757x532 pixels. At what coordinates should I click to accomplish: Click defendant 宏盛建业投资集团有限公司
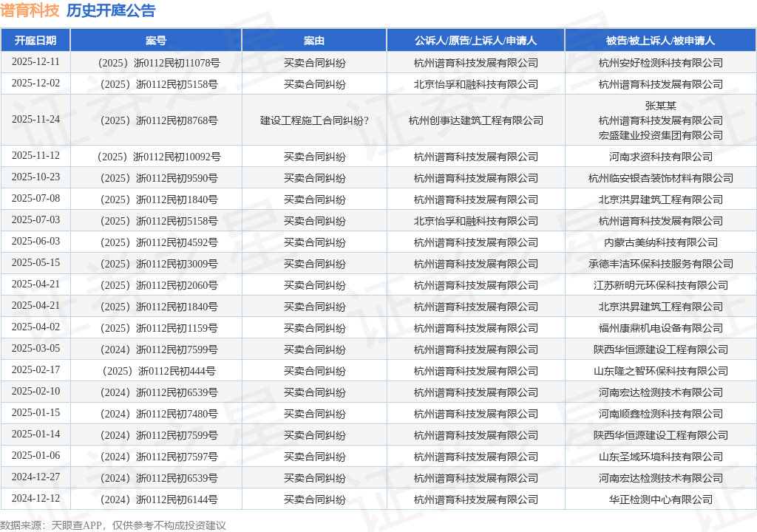point(660,135)
